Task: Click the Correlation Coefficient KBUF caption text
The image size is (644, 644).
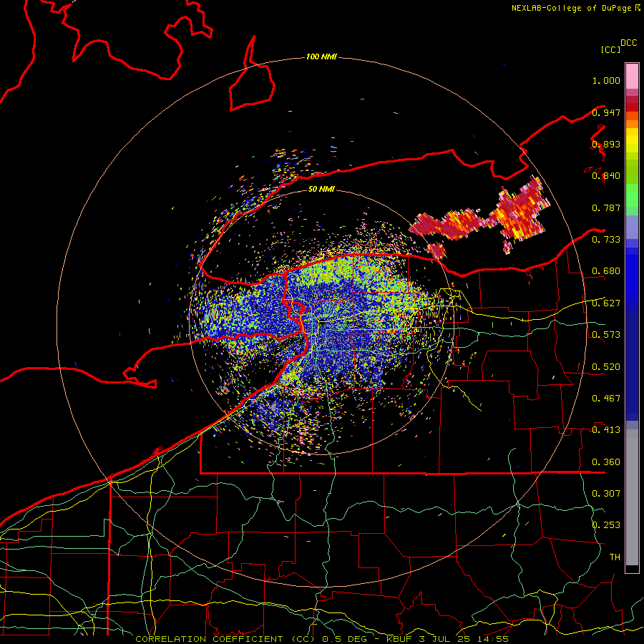Action: (x=322, y=639)
